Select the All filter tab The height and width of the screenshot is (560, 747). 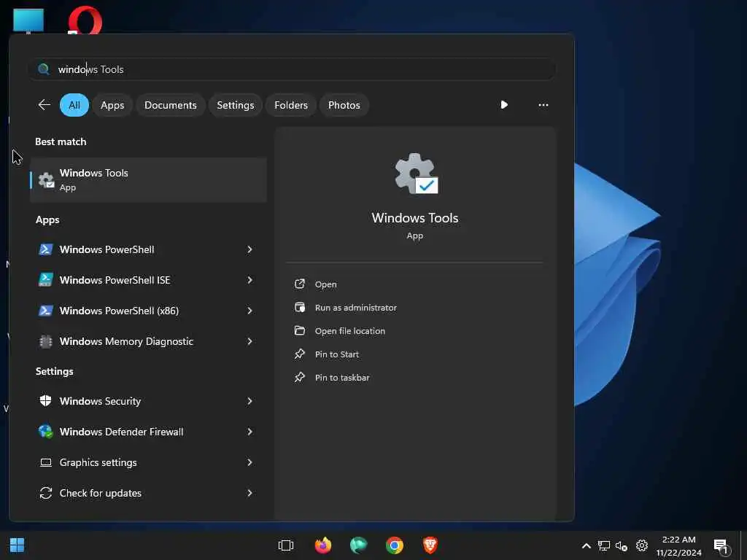coord(74,105)
